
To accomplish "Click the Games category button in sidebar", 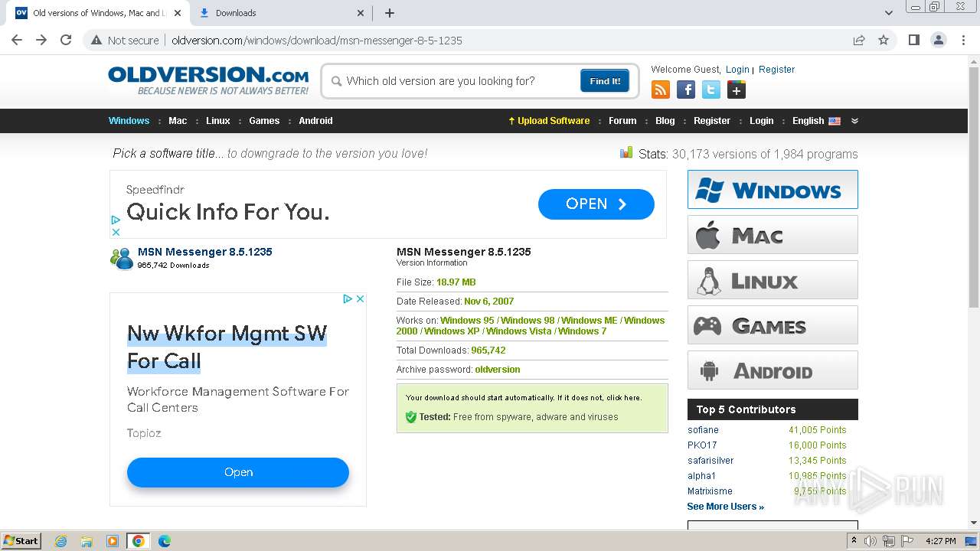I will coord(773,324).
